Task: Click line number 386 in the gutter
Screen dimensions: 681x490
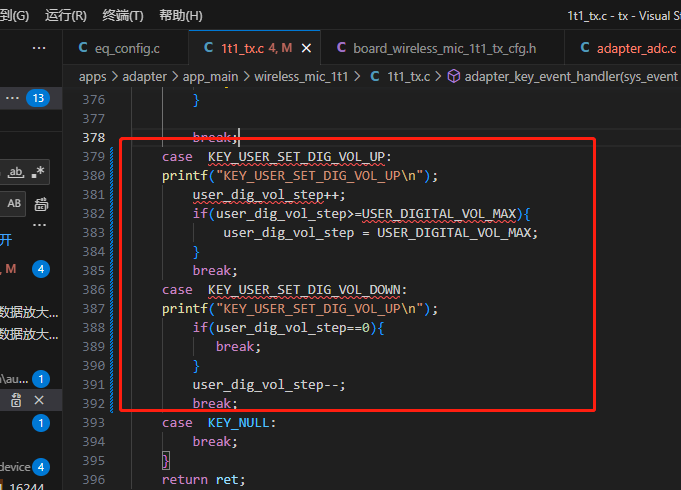Action: [94, 290]
